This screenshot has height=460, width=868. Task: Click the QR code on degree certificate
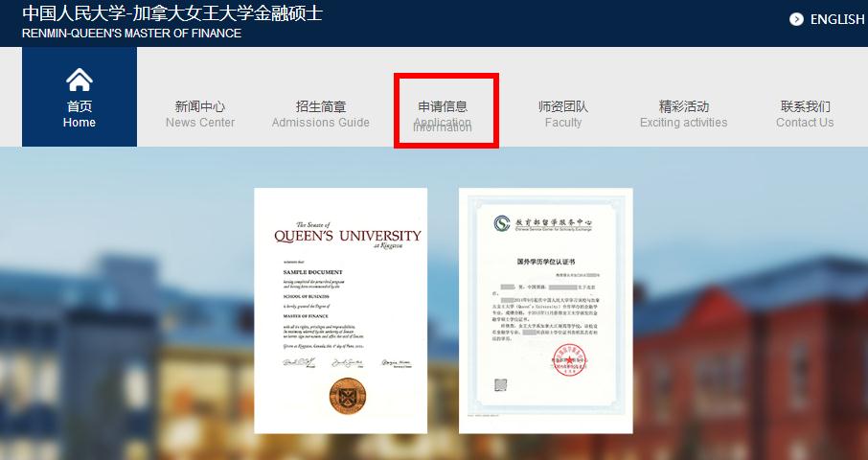point(500,385)
